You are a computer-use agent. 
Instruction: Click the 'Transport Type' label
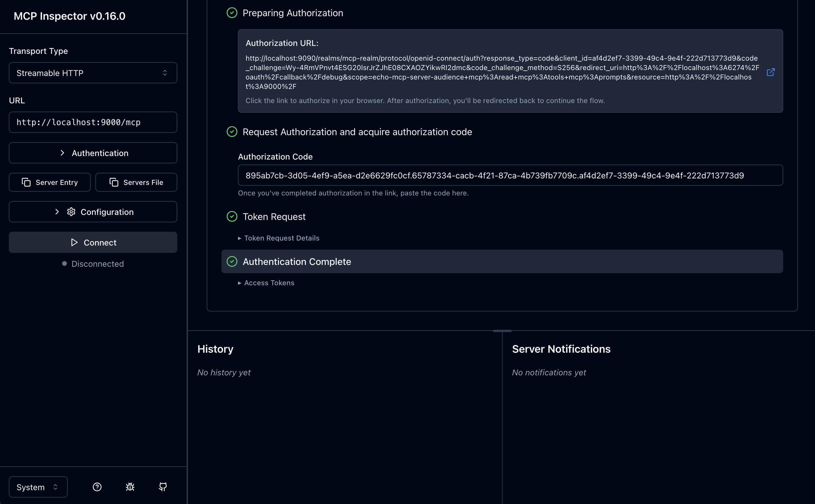click(x=38, y=51)
